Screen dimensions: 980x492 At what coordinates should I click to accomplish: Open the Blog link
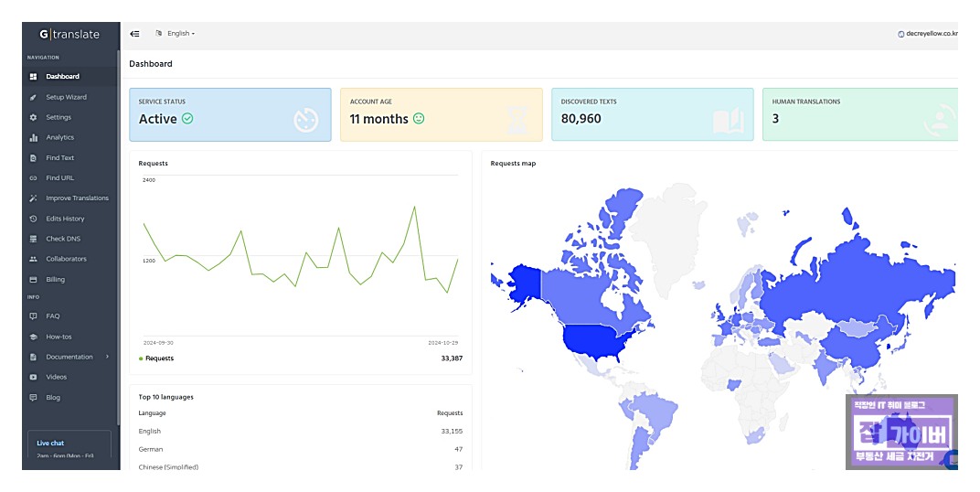point(53,398)
